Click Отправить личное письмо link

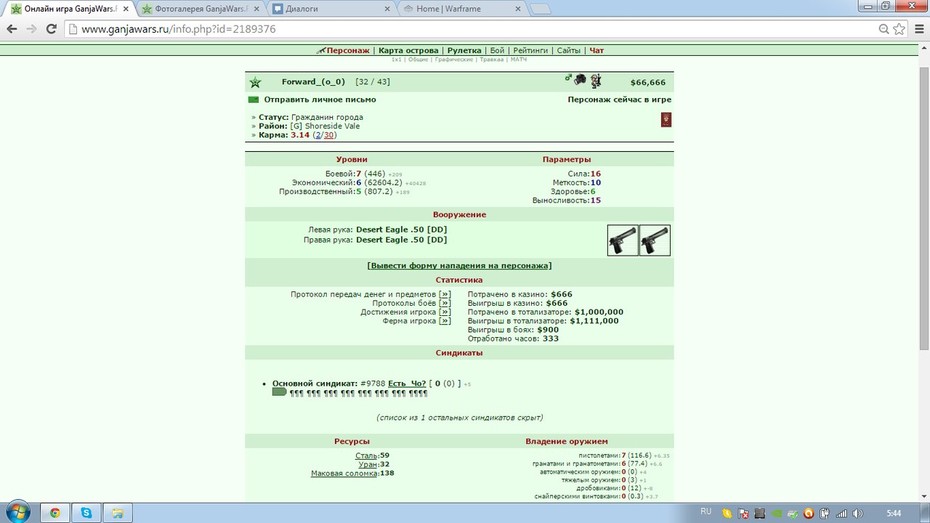click(320, 100)
